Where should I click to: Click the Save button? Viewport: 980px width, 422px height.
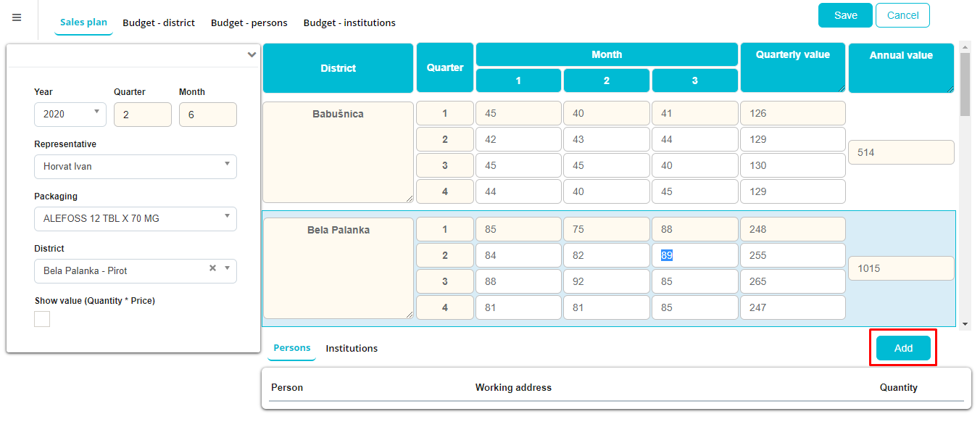(845, 15)
